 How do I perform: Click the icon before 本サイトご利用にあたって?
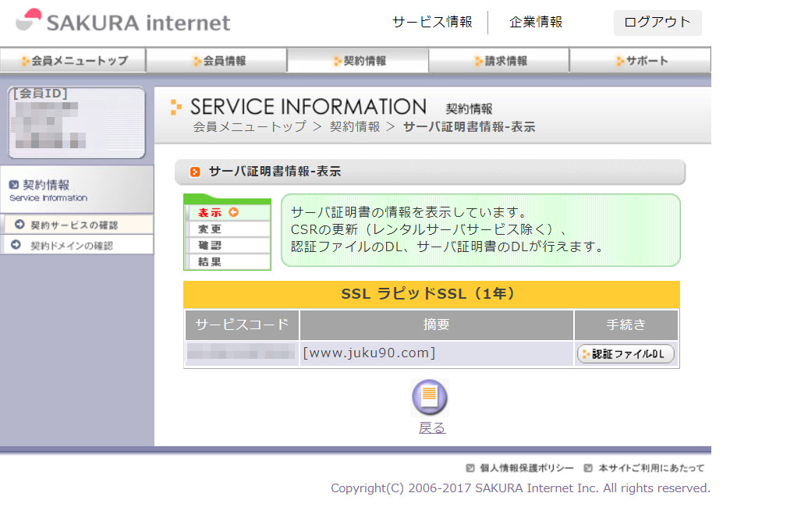click(x=588, y=467)
